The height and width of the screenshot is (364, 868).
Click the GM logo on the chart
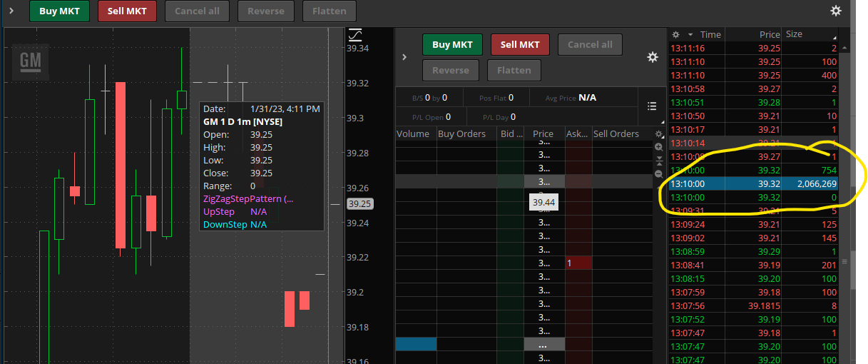(x=31, y=61)
